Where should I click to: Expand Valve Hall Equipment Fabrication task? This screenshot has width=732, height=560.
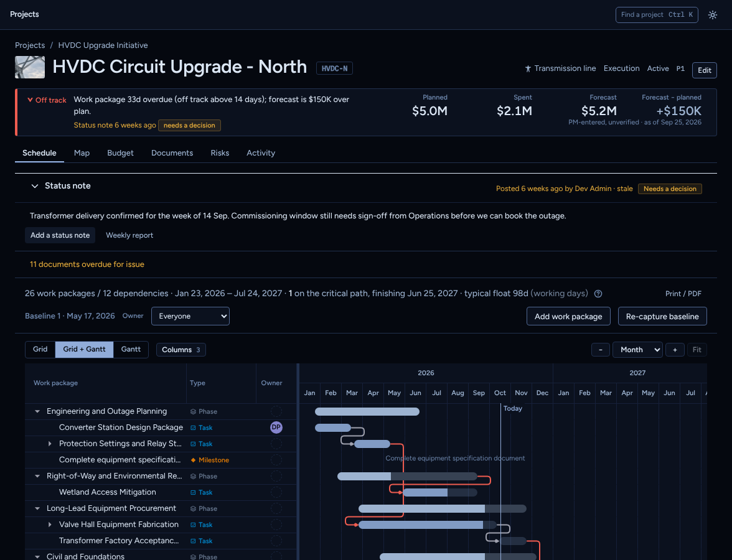click(x=50, y=525)
